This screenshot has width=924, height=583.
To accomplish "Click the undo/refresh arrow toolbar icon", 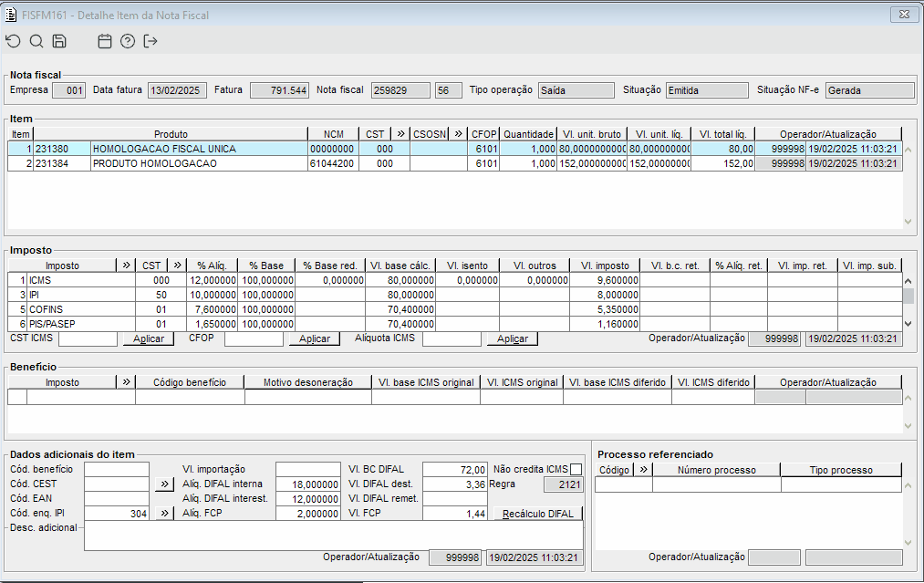I will 13,41.
